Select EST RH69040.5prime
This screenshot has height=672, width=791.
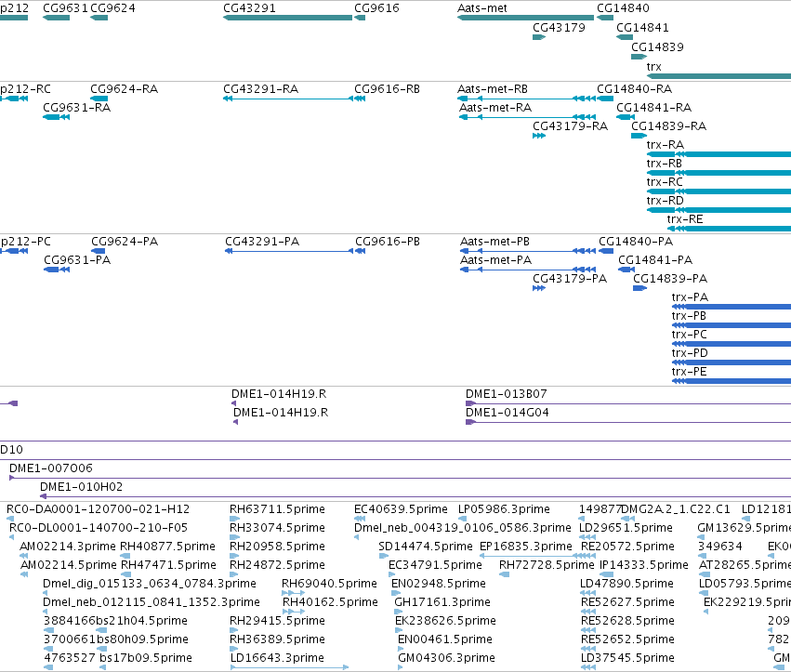tap(329, 584)
